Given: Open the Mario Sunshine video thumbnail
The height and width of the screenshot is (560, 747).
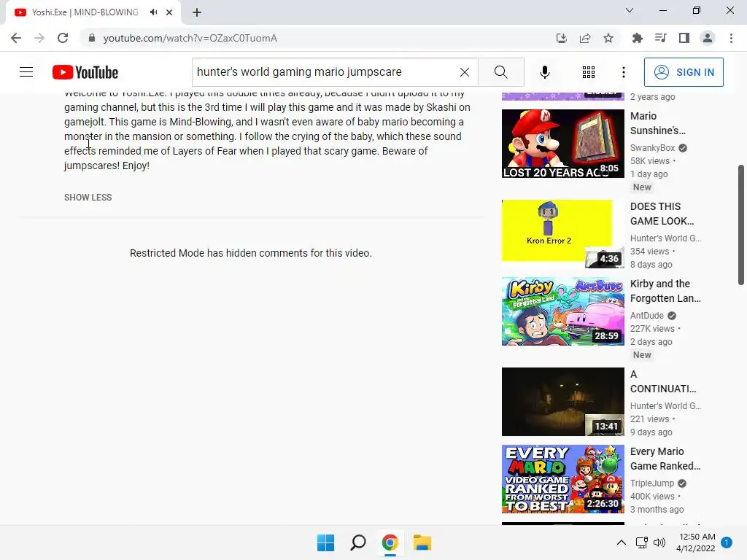Looking at the screenshot, I should tap(562, 144).
